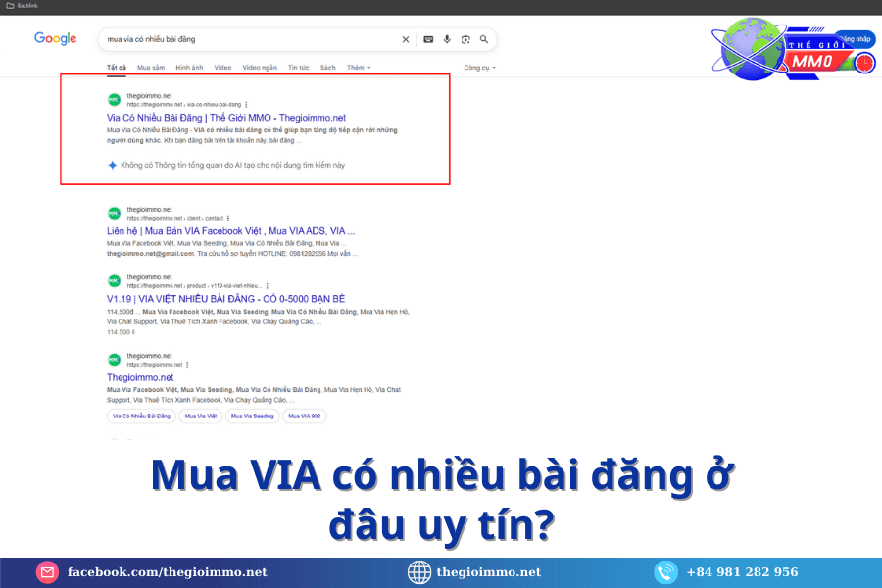The image size is (882, 588).
Task: Open the Công cụ tools dropdown
Action: pos(479,68)
